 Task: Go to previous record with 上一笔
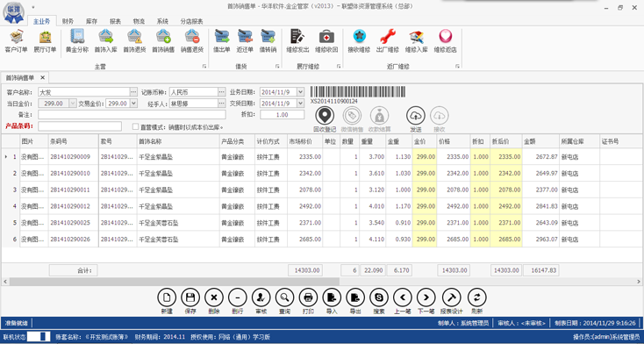coord(403,297)
